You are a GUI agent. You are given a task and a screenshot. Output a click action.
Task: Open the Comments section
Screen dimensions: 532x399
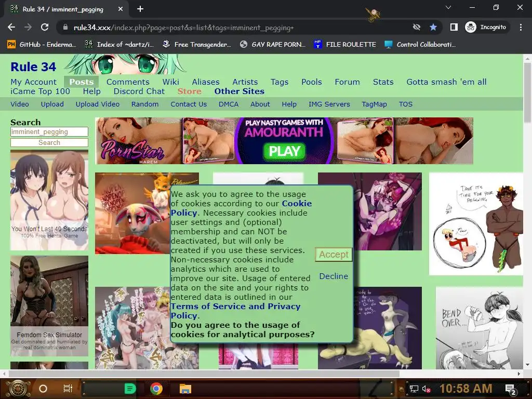tap(128, 82)
